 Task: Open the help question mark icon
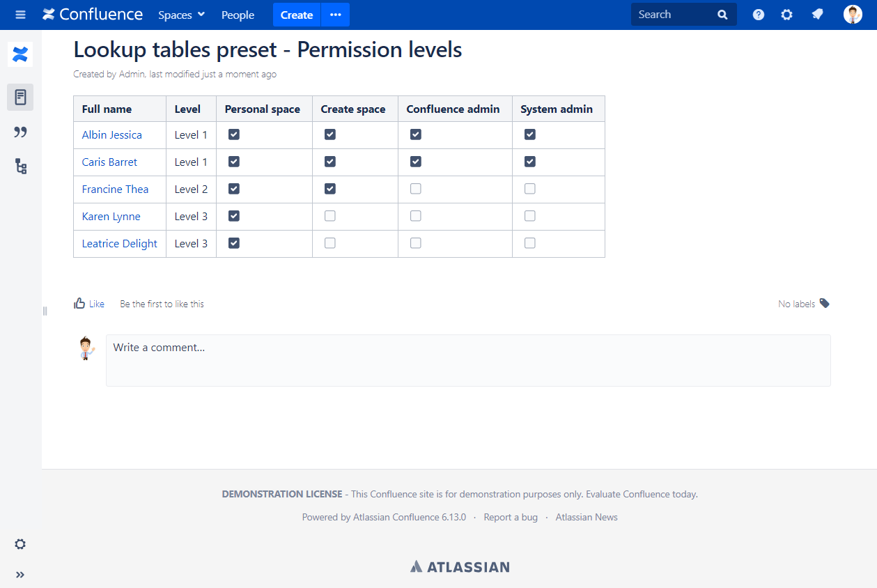coord(759,15)
